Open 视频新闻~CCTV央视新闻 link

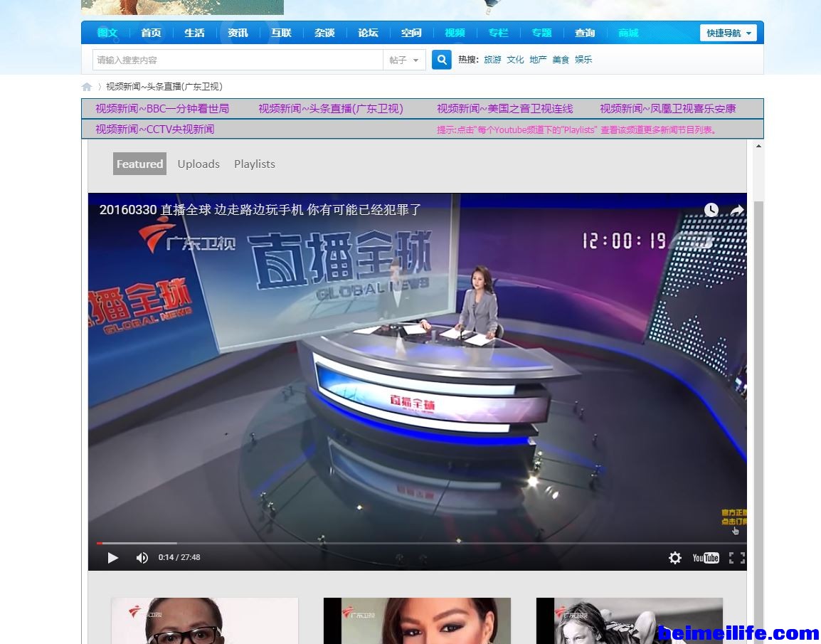[154, 130]
